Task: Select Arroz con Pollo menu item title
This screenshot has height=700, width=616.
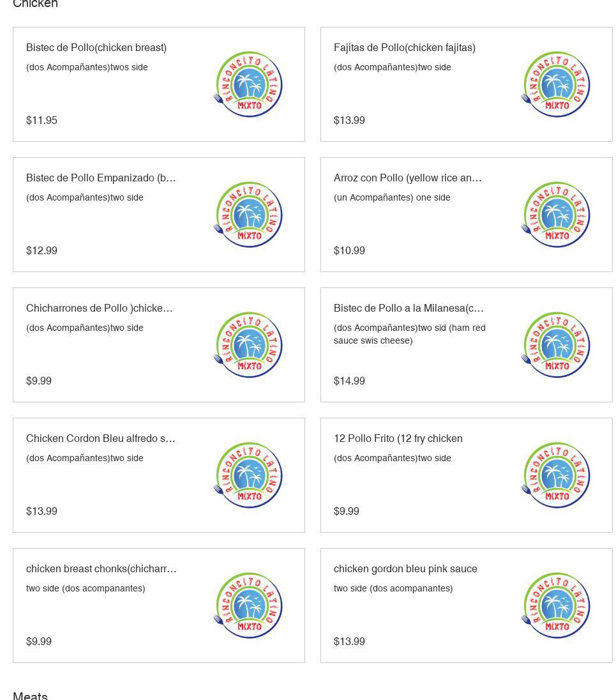Action: click(408, 178)
